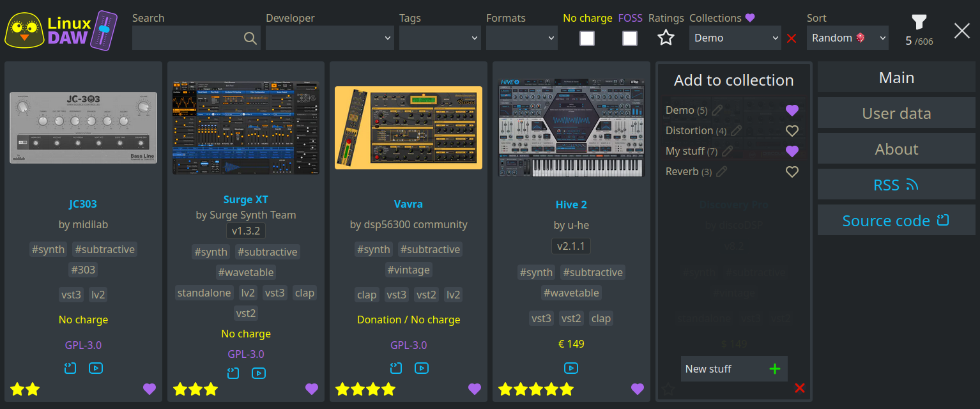Create the New stuff collection with the plus button
Screen dimensions: 980x409
(775, 369)
